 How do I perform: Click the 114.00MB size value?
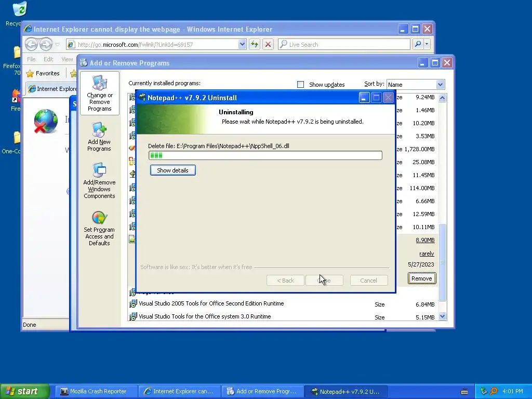tap(422, 188)
